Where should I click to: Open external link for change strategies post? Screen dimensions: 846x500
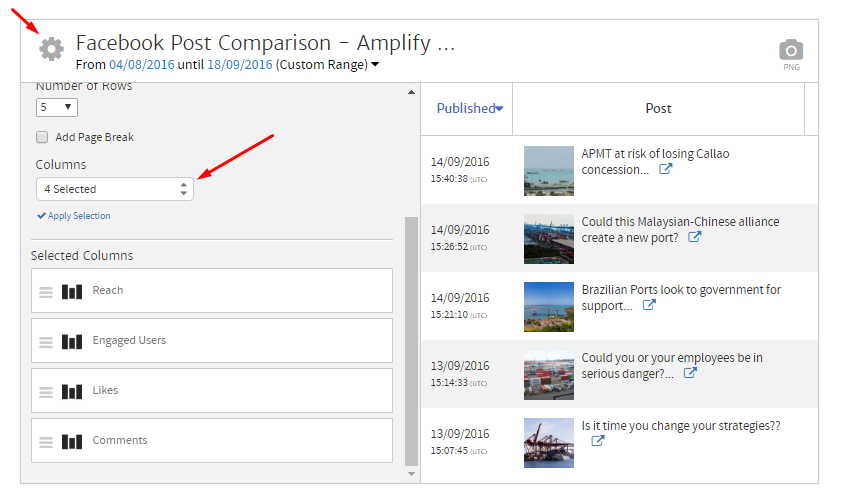[x=598, y=441]
